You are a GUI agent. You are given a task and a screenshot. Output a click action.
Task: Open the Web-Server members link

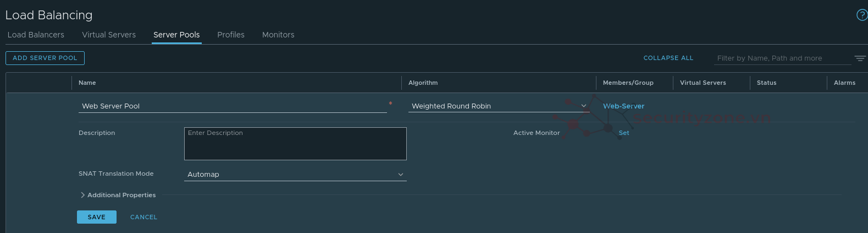tap(623, 106)
